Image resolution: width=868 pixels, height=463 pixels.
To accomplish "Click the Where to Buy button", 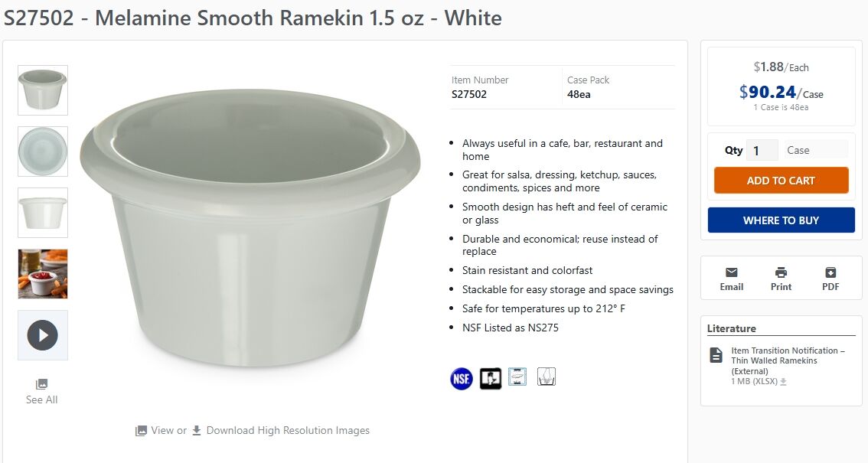I will (x=781, y=220).
